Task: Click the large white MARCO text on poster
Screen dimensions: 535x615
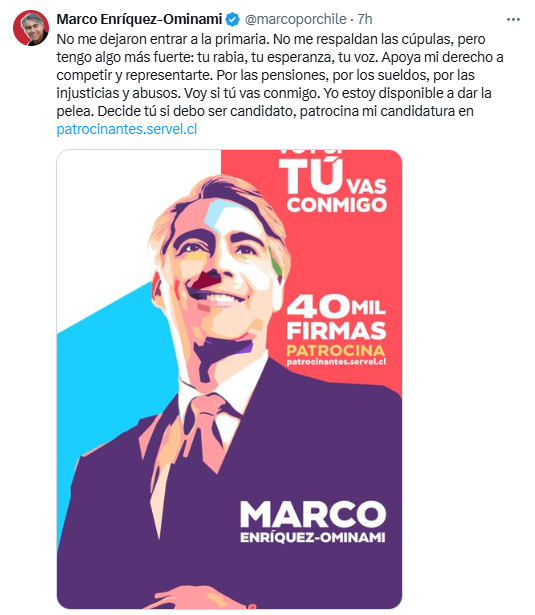Action: pyautogui.click(x=313, y=514)
